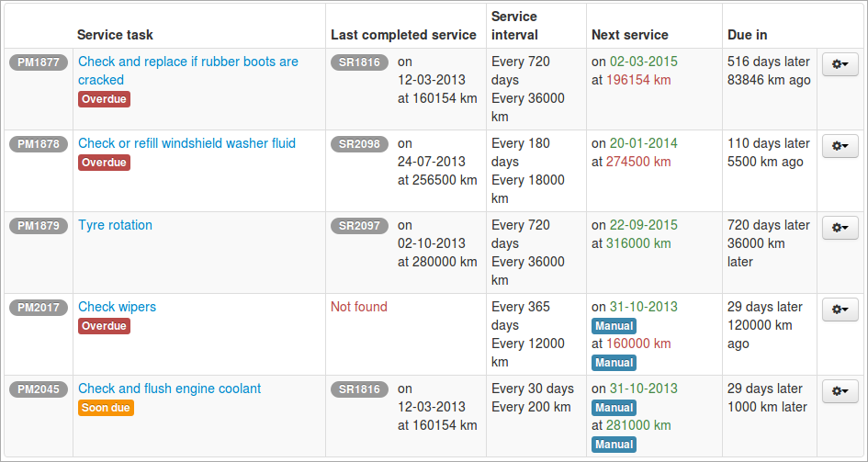The width and height of the screenshot is (868, 462).
Task: Click the 'Last completed service' column header
Action: coord(403,35)
